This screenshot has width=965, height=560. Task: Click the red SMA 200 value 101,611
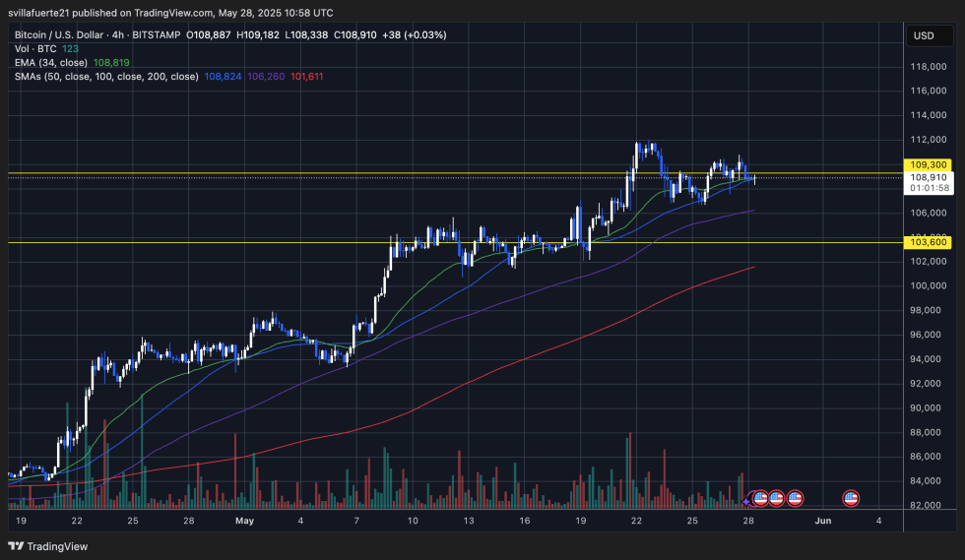click(306, 76)
